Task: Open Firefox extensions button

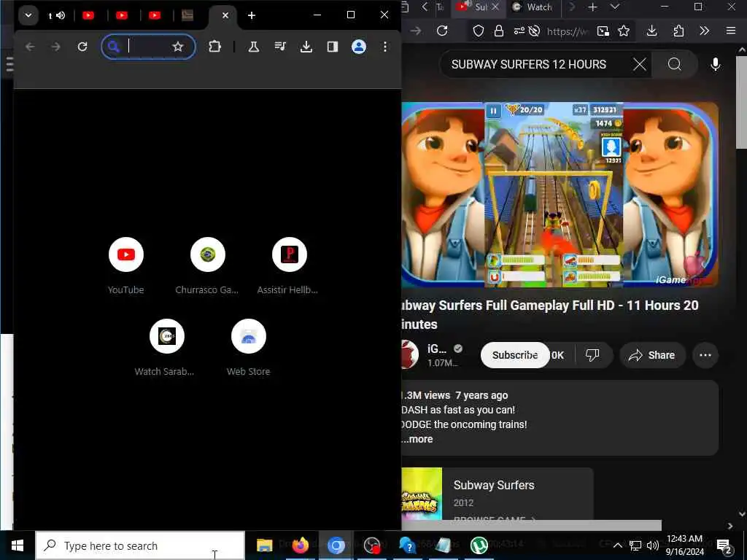Action: [678, 31]
